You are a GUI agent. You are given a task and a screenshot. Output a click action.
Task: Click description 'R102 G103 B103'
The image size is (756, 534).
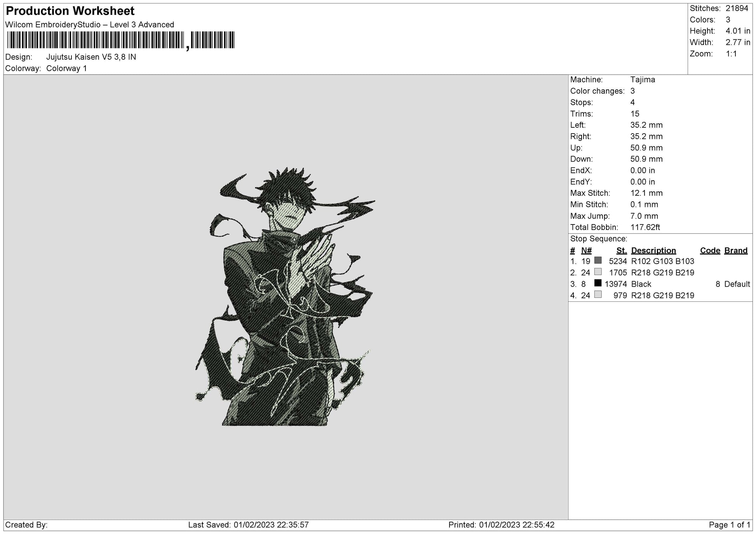(663, 261)
